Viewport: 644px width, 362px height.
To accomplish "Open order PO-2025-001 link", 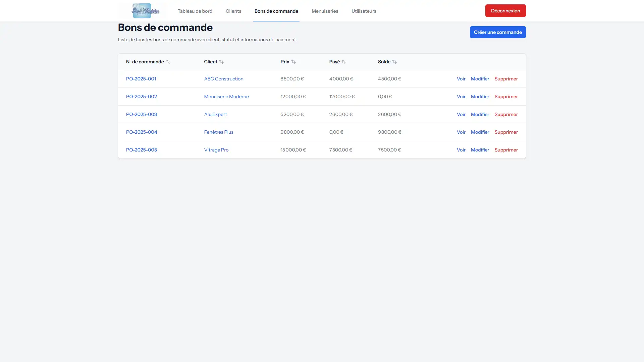I will click(141, 79).
